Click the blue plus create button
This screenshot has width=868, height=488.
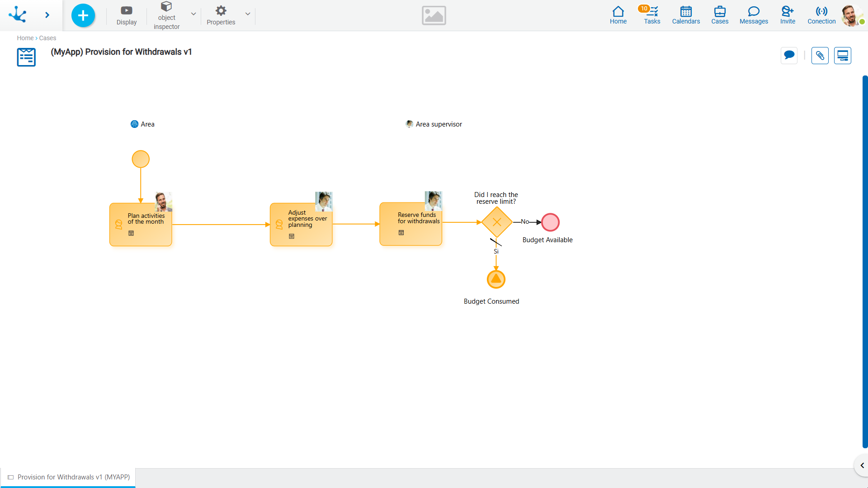(x=83, y=15)
